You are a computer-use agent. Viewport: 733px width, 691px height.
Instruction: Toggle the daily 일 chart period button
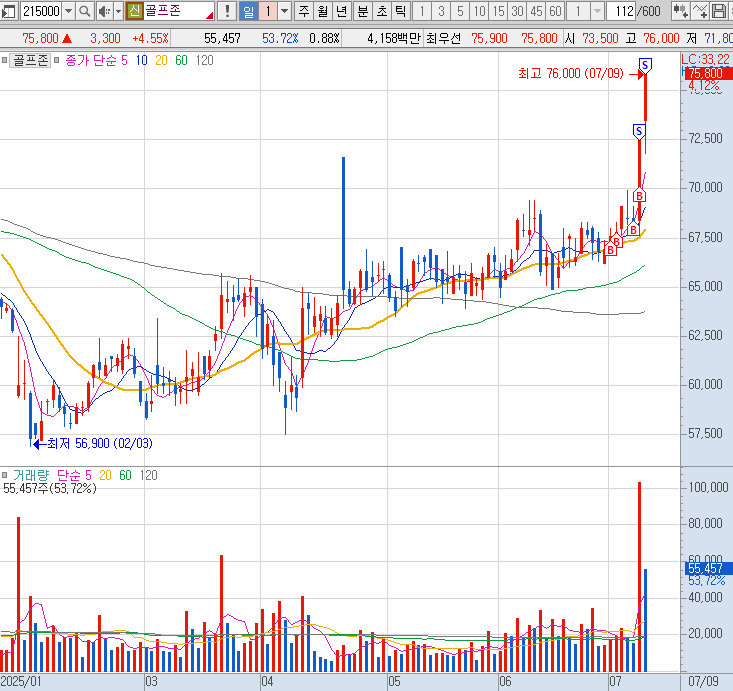click(x=248, y=11)
